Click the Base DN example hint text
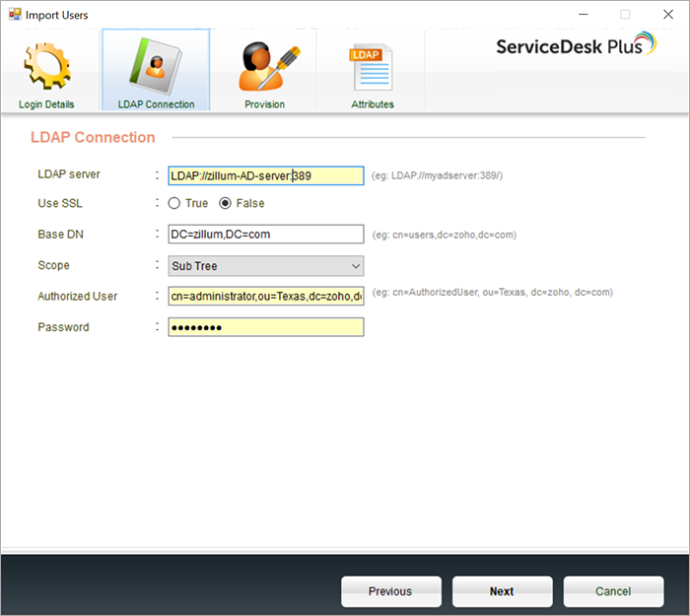This screenshot has height=616, width=690. [x=444, y=235]
